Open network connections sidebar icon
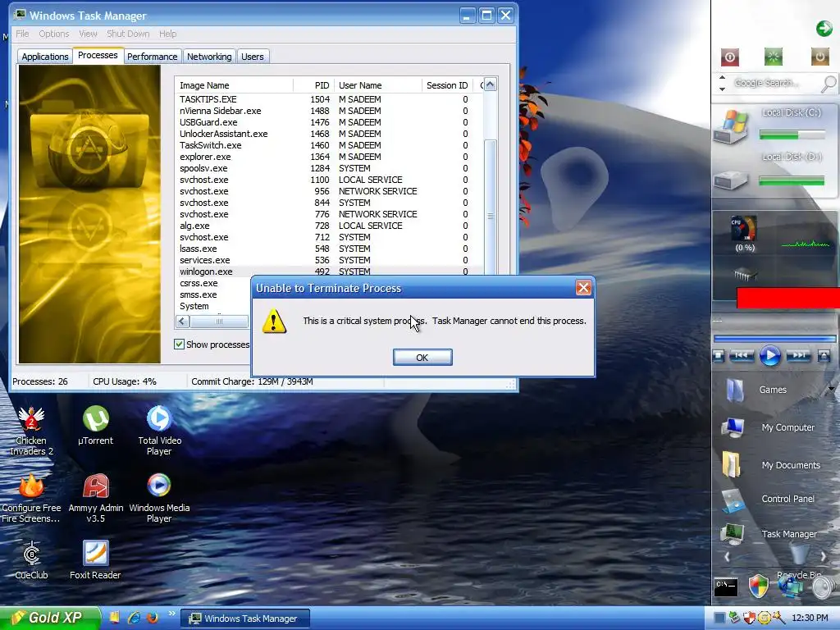Viewport: 840px width, 630px height. tap(790, 587)
